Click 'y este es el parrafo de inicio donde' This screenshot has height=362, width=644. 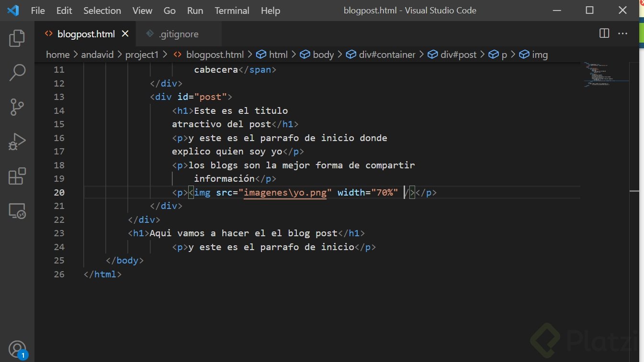(x=288, y=138)
